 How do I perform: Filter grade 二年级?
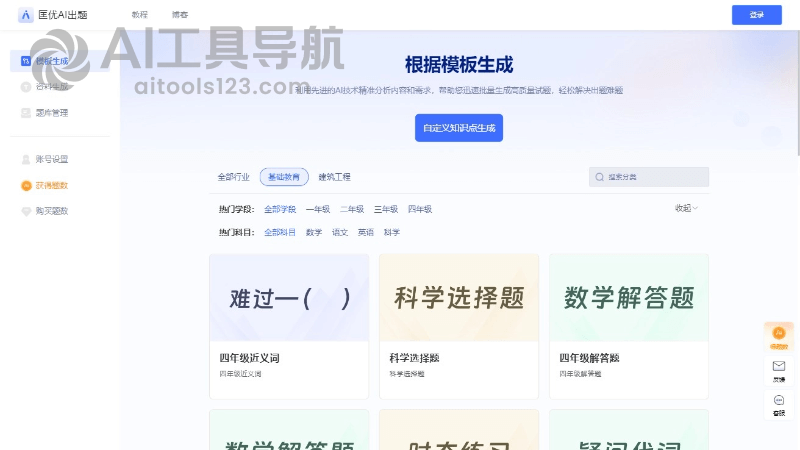coord(352,209)
